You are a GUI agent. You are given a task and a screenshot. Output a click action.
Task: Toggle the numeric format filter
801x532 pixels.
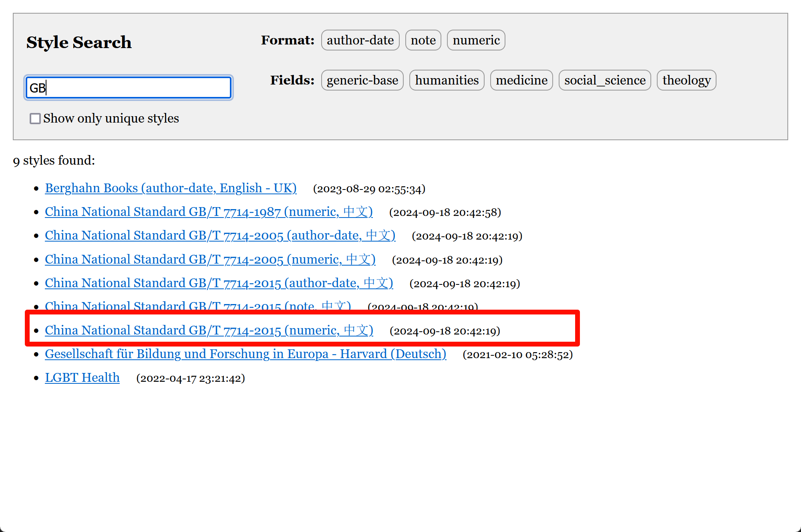tap(476, 40)
